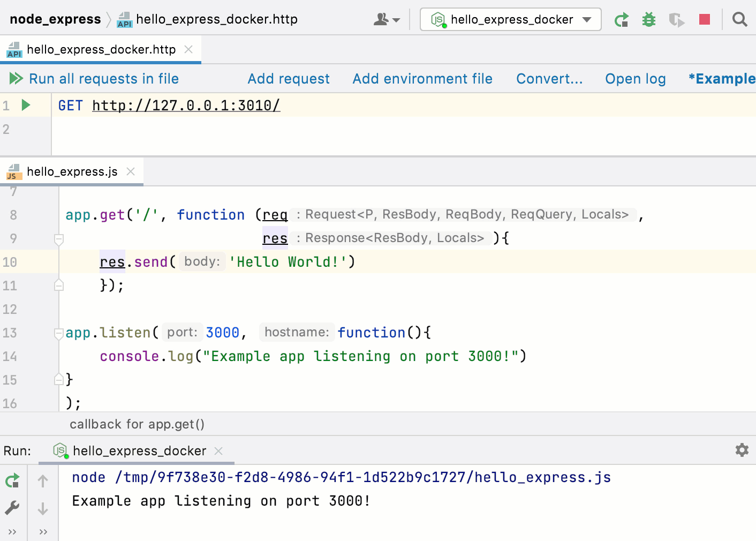The image size is (756, 541).
Task: Click the node_express breadcrumb
Action: (55, 19)
